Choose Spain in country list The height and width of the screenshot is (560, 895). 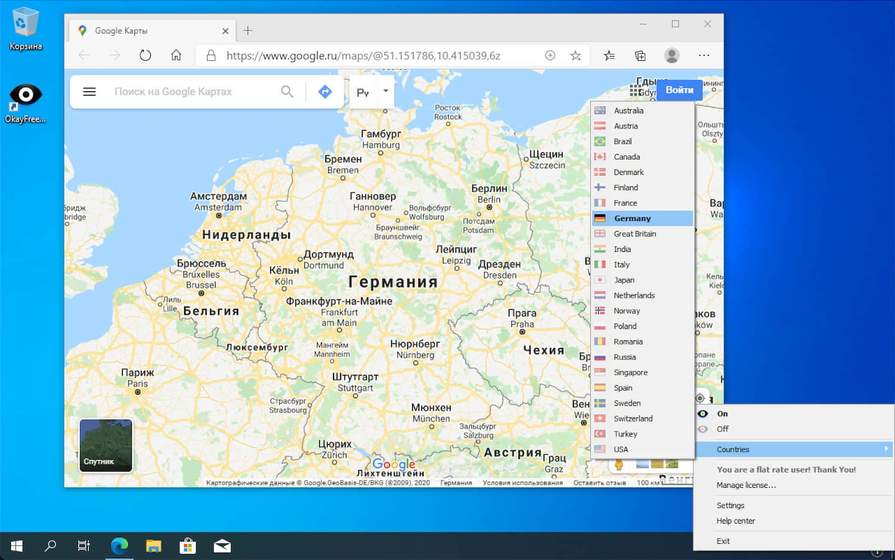point(643,388)
